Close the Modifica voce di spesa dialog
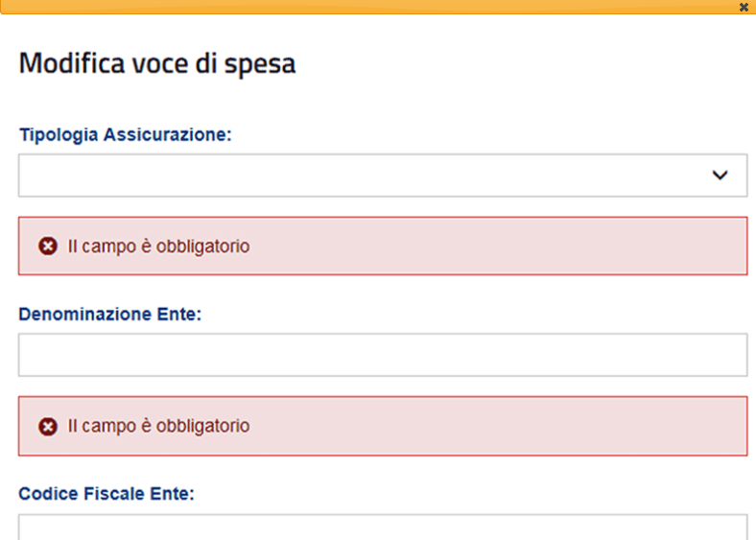This screenshot has height=540, width=756. (744, 7)
